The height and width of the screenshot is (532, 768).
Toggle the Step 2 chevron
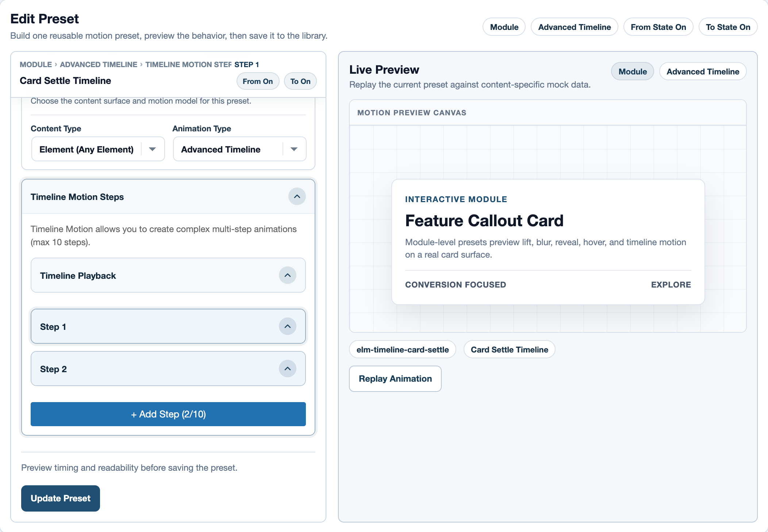pyautogui.click(x=288, y=369)
